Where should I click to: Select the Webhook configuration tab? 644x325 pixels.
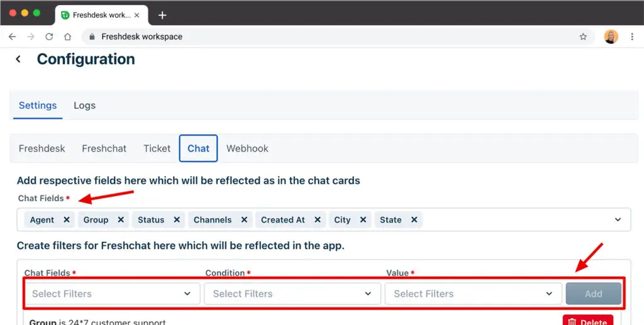(247, 148)
